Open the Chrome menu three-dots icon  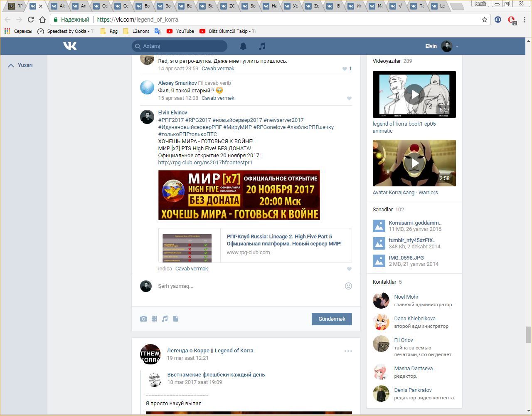coord(525,20)
